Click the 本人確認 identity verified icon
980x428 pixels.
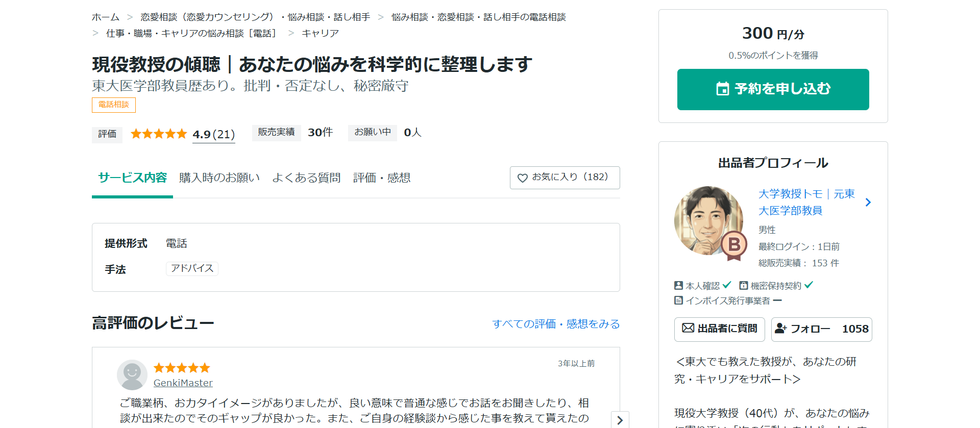[x=678, y=286]
